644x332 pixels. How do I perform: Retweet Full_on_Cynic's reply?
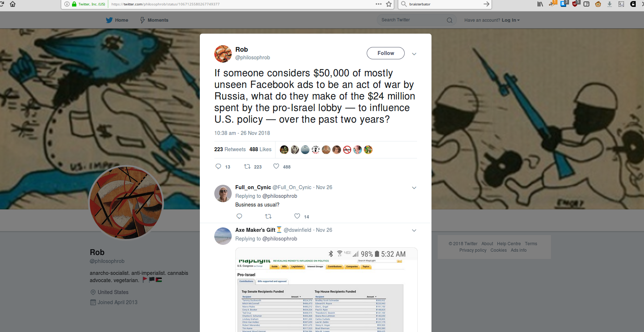[268, 216]
